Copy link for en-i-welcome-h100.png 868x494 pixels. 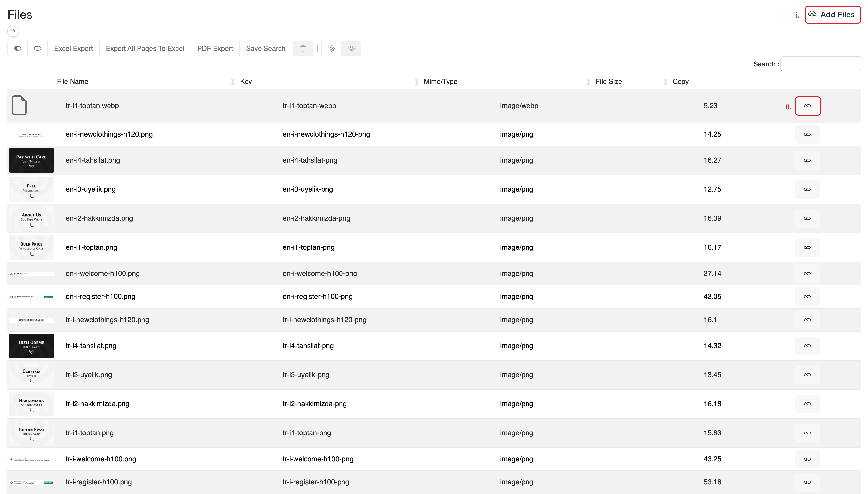807,274
